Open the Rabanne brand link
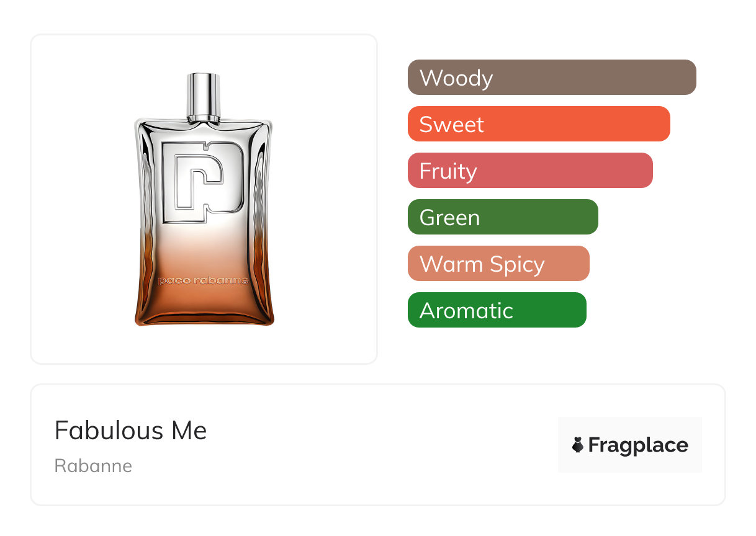The height and width of the screenshot is (536, 756). pos(93,466)
